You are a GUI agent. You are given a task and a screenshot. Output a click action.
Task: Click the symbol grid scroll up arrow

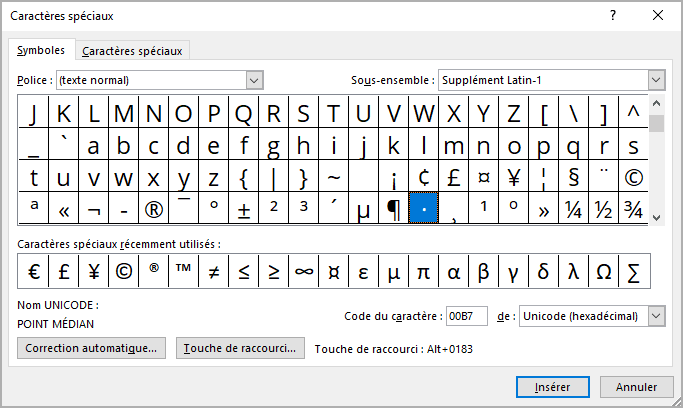point(656,104)
